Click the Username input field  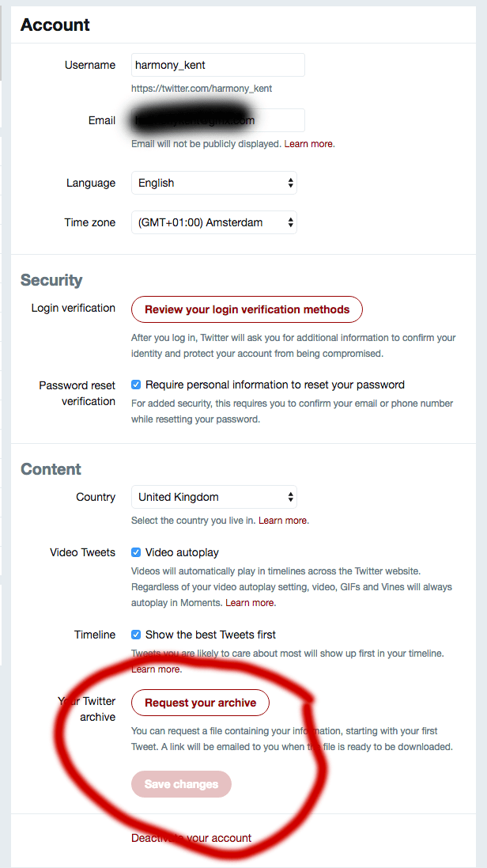[x=217, y=65]
